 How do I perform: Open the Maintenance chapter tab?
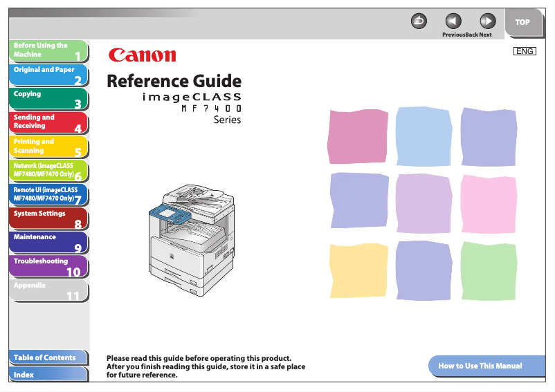point(48,242)
